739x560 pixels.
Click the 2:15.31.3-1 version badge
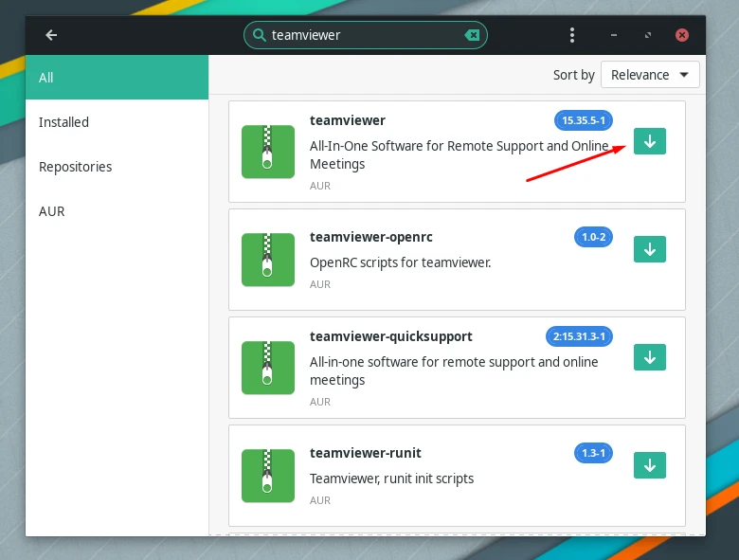[x=579, y=336]
